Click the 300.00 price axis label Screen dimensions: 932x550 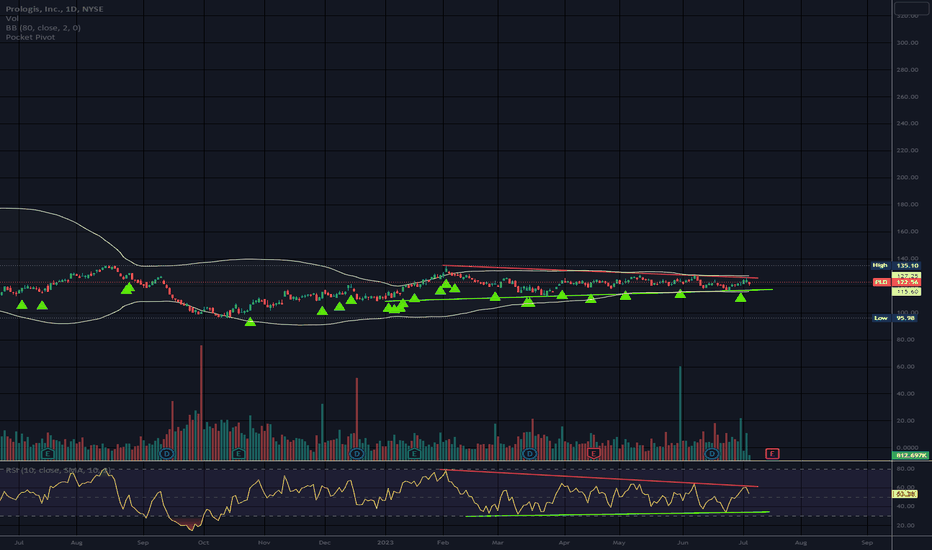pyautogui.click(x=907, y=43)
